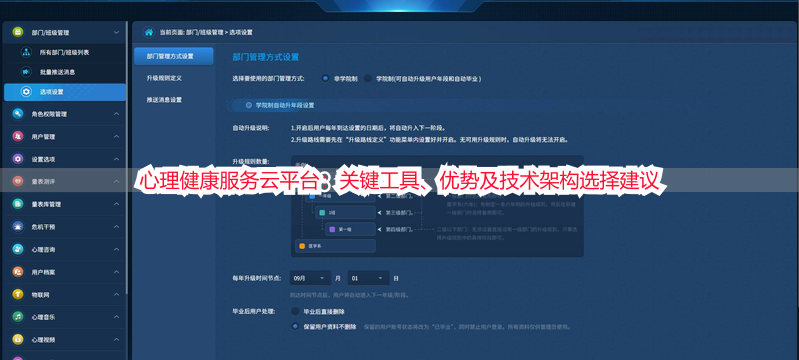Click the 批量推送消息 megaphone icon
This screenshot has height=360, width=799.
coord(26,72)
